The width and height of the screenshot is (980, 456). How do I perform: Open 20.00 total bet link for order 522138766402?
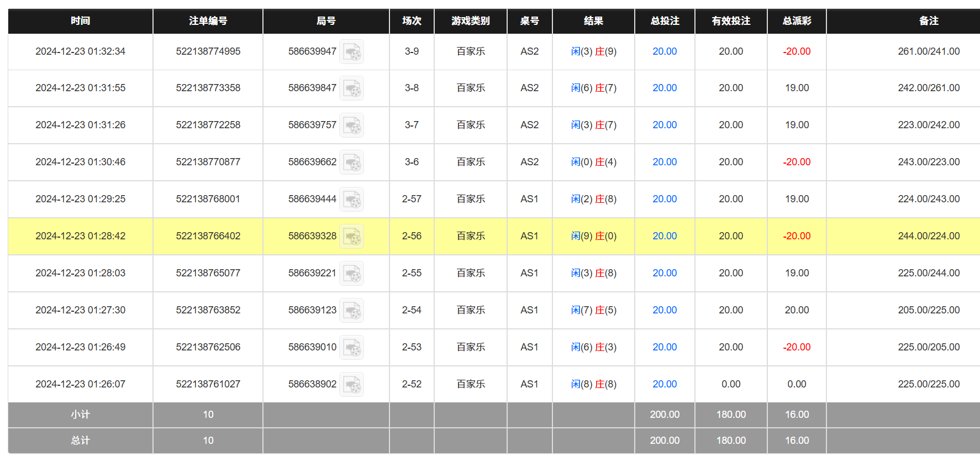click(664, 236)
